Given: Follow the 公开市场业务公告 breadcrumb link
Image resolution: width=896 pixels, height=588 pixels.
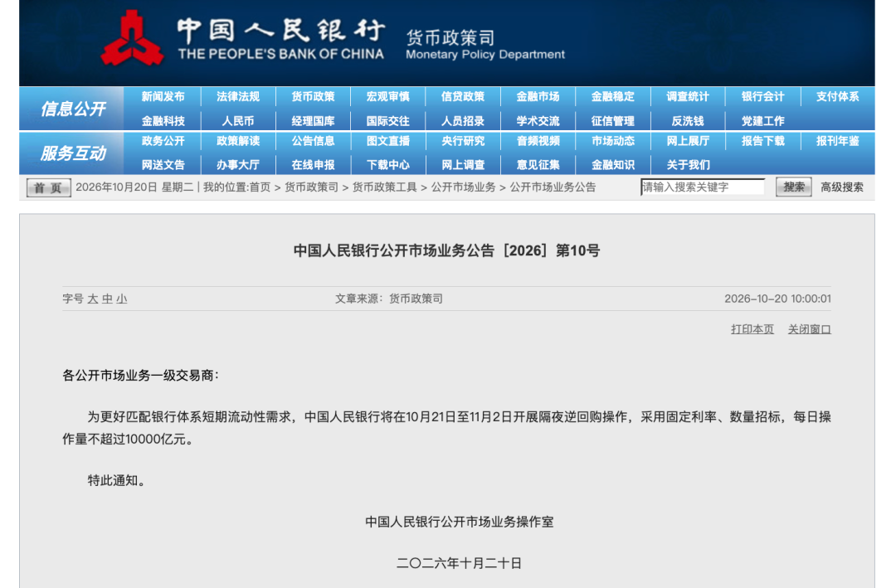Looking at the screenshot, I should tap(553, 187).
